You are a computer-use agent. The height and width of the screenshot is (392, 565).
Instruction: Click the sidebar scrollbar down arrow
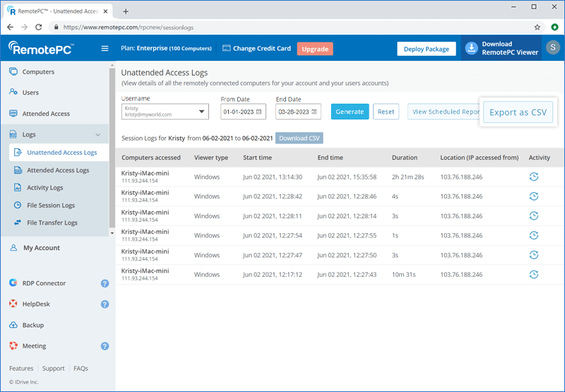[112, 233]
